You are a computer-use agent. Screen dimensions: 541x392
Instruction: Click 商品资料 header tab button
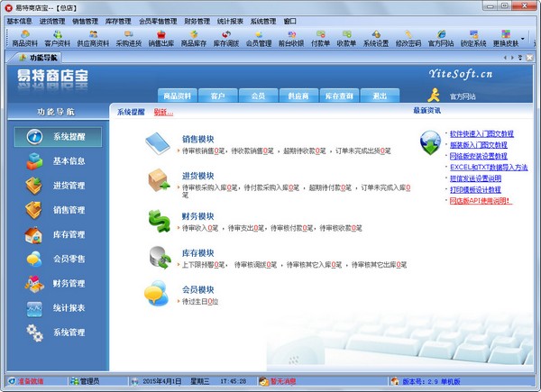tap(178, 96)
